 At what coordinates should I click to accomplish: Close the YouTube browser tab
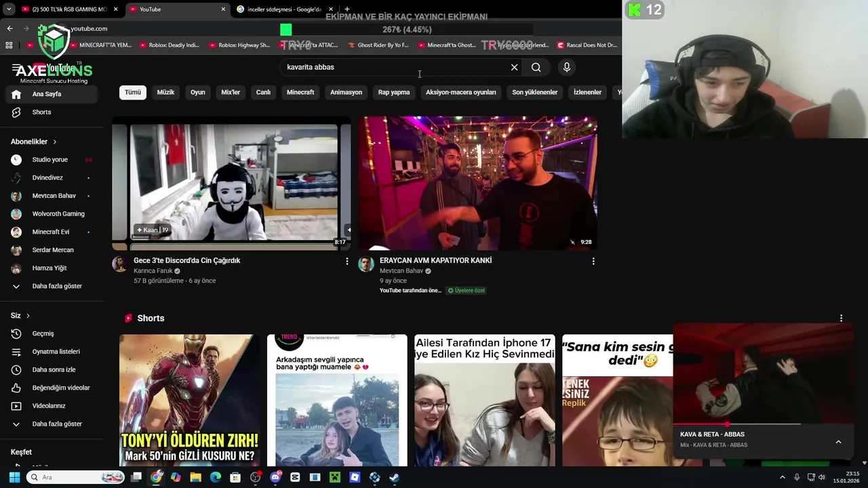tap(223, 9)
